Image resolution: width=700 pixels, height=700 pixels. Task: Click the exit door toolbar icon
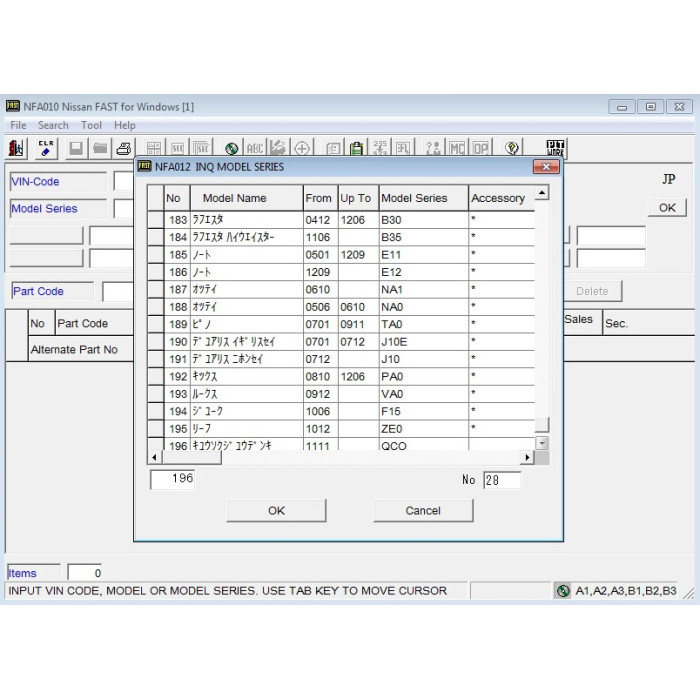[x=16, y=148]
